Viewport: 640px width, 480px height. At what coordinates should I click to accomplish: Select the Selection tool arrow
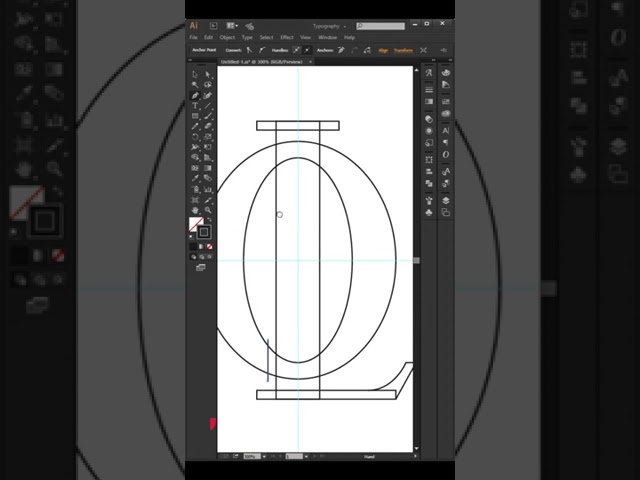(195, 74)
